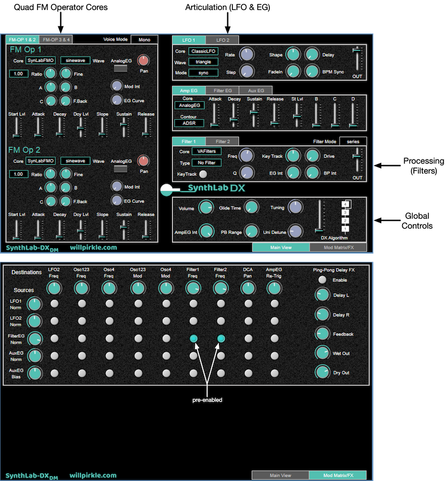The width and height of the screenshot is (448, 481).
Task: Open the Filter Type No Filter dropdown
Action: click(x=207, y=163)
